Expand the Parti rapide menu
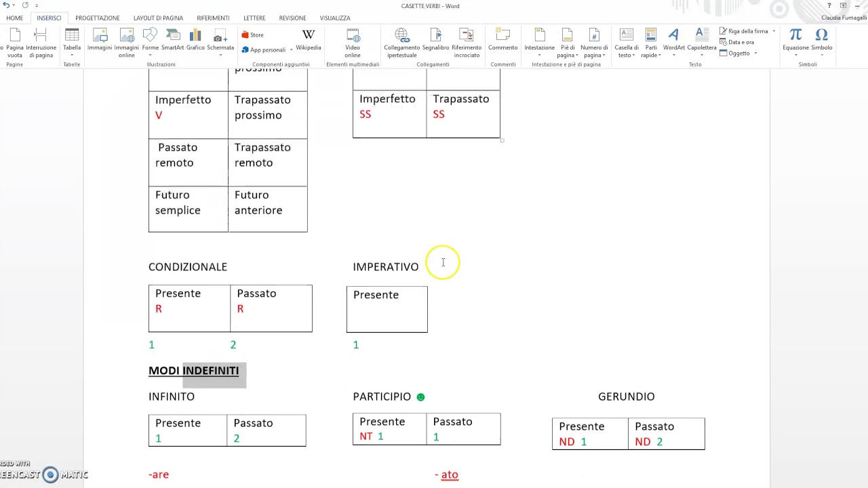868x488 pixels. coord(651,43)
